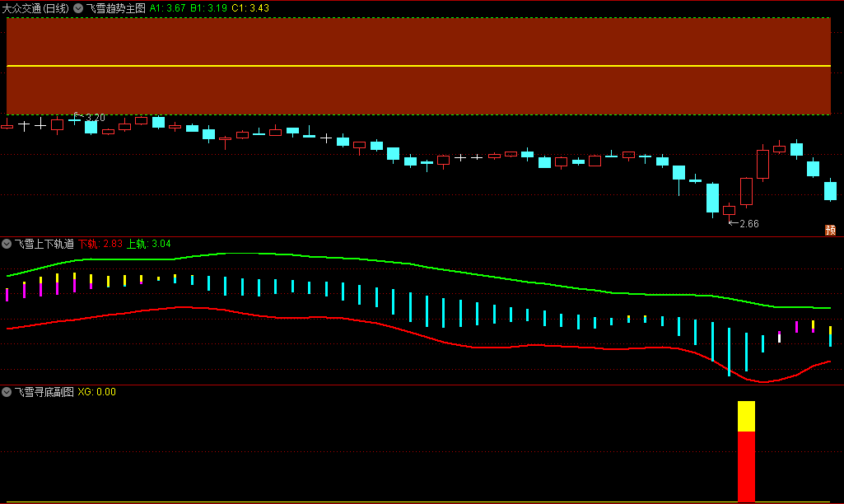Viewport: 844px width, 504px height.
Task: Open the dropdown beside 飞雪趋势主图 indicator
Action: [x=78, y=8]
